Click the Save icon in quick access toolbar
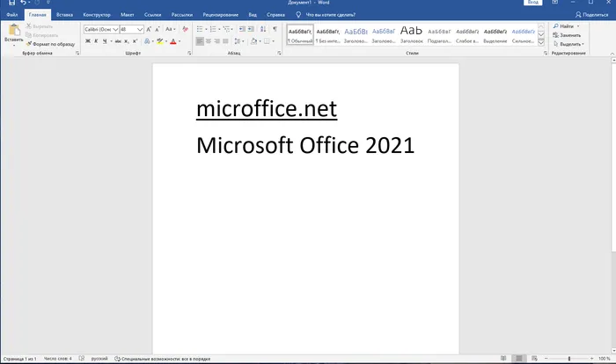Screen dimensions: 616x364 [x=11, y=3]
